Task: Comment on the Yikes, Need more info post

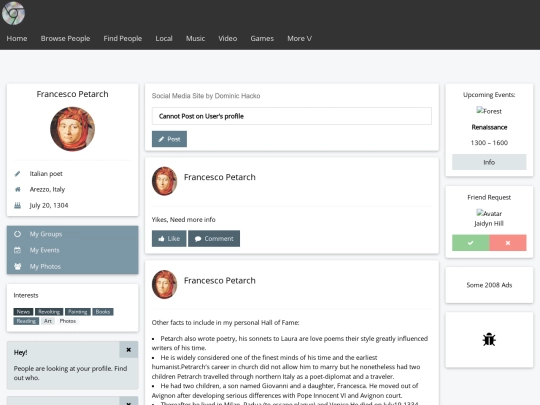Action: [214, 239]
